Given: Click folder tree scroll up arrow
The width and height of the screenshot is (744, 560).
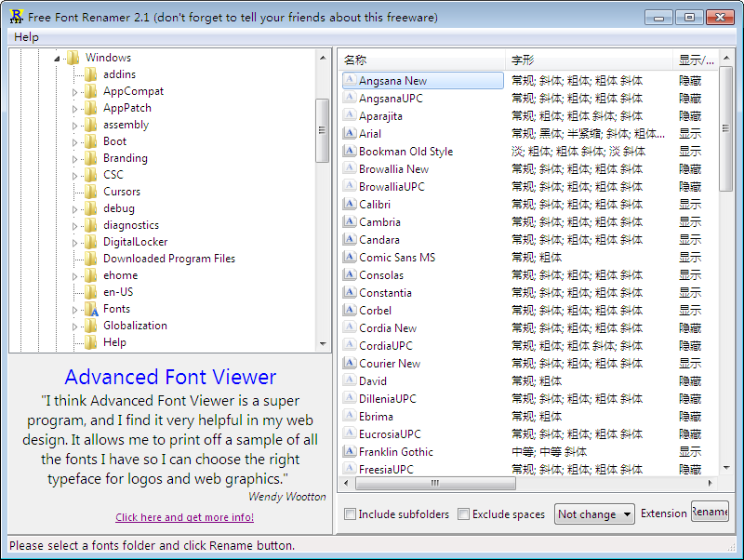Looking at the screenshot, I should tap(323, 58).
